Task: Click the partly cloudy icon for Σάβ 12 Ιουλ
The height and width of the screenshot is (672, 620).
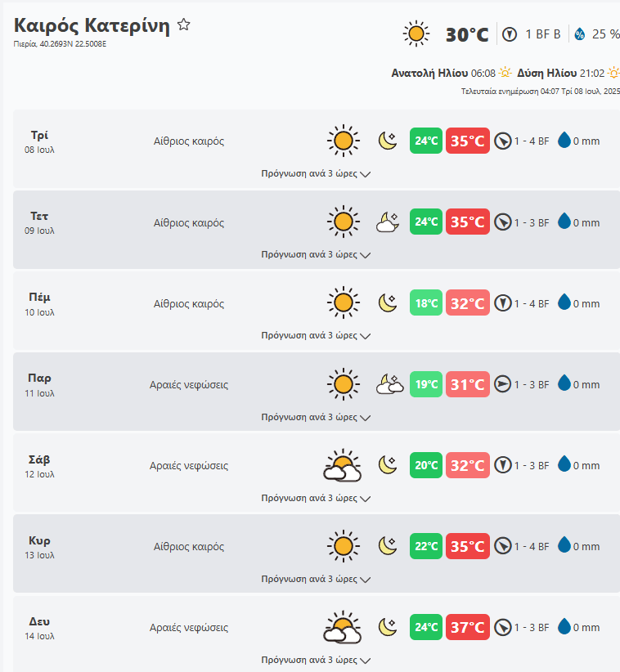Action: point(343,465)
